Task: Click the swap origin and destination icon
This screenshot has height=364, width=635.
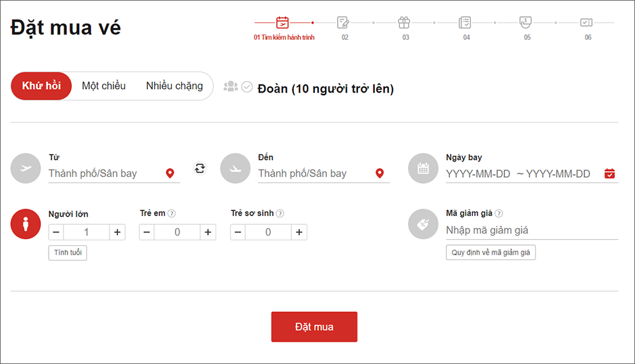Action: [200, 168]
